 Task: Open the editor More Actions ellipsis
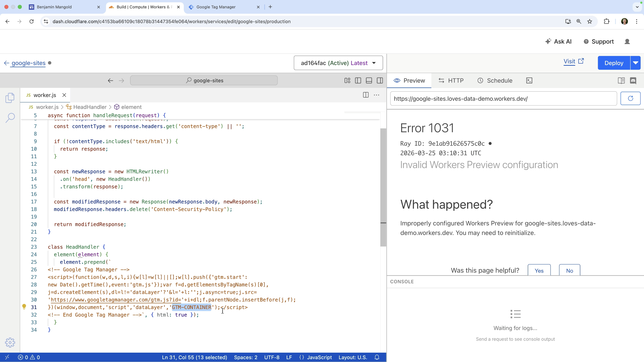coord(377,95)
